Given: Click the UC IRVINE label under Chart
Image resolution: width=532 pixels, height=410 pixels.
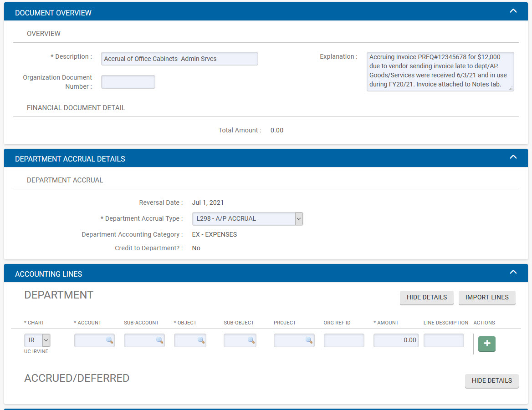Looking at the screenshot, I should (x=36, y=351).
